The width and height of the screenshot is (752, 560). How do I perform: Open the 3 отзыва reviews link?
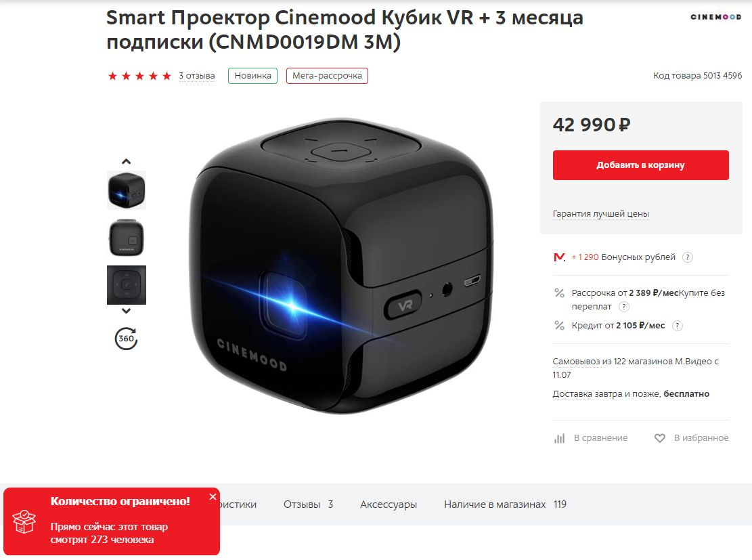click(x=197, y=76)
